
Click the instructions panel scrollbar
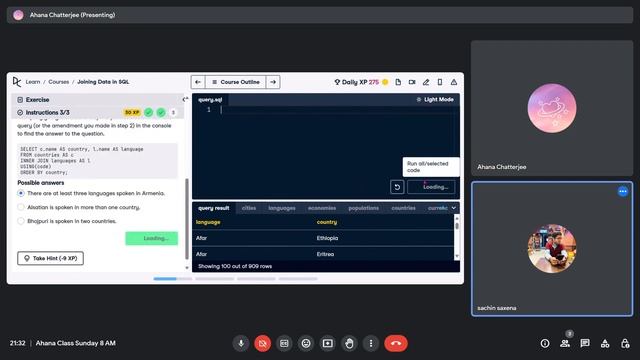(x=187, y=218)
